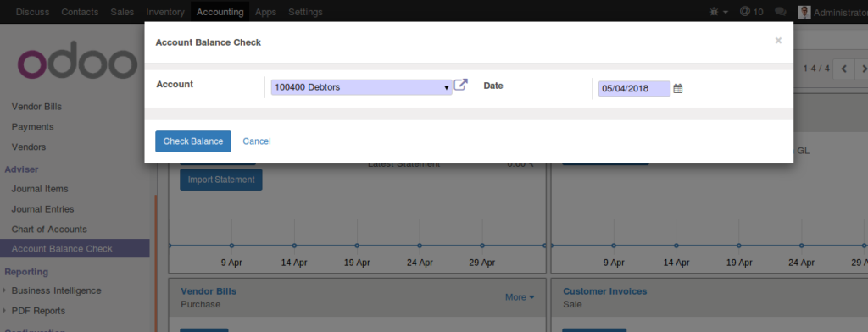868x332 pixels.
Task: Expand the Account dropdown showing 100400 Debtors
Action: [361, 87]
